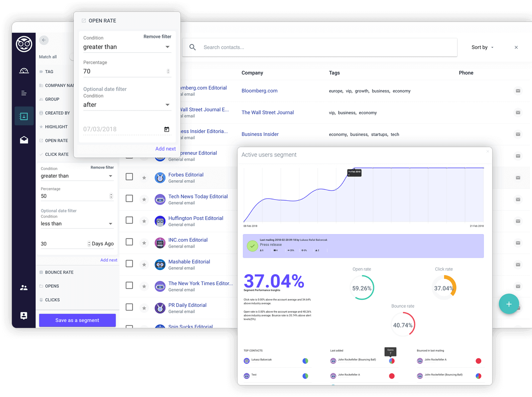Star the Forbes Editorial contact
The width and height of the screenshot is (532, 397).
click(x=144, y=178)
